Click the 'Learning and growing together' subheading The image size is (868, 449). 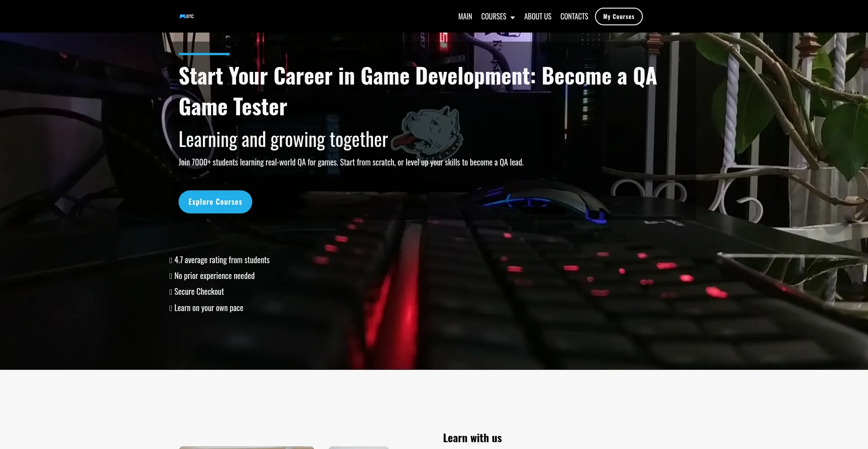[283, 140]
